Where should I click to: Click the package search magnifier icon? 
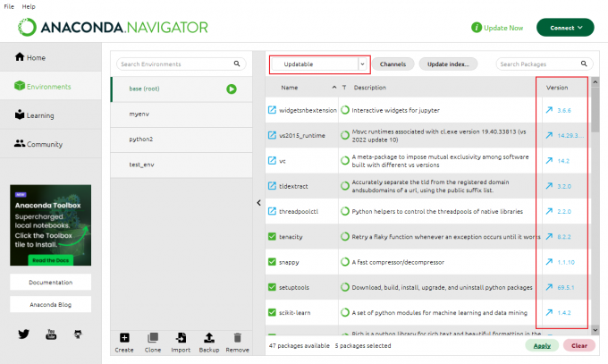584,63
